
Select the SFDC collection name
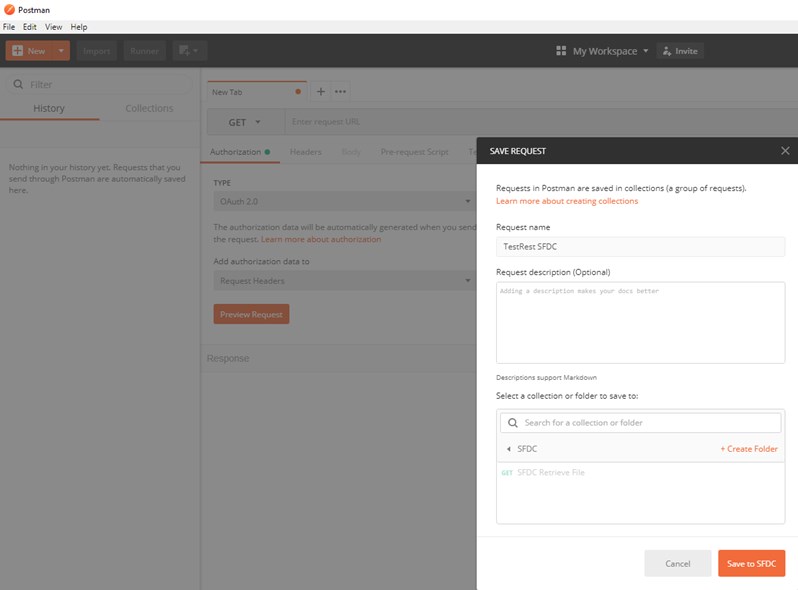coord(527,449)
